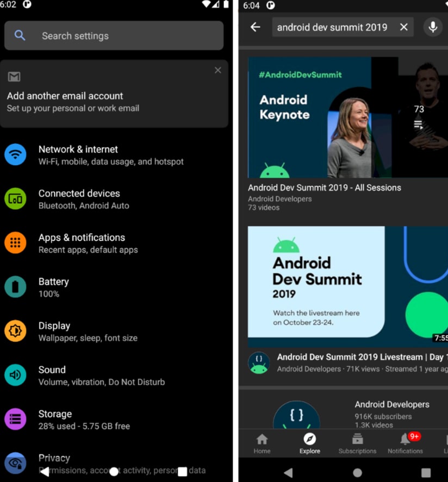Click the '73 videos' count text

pos(264,208)
